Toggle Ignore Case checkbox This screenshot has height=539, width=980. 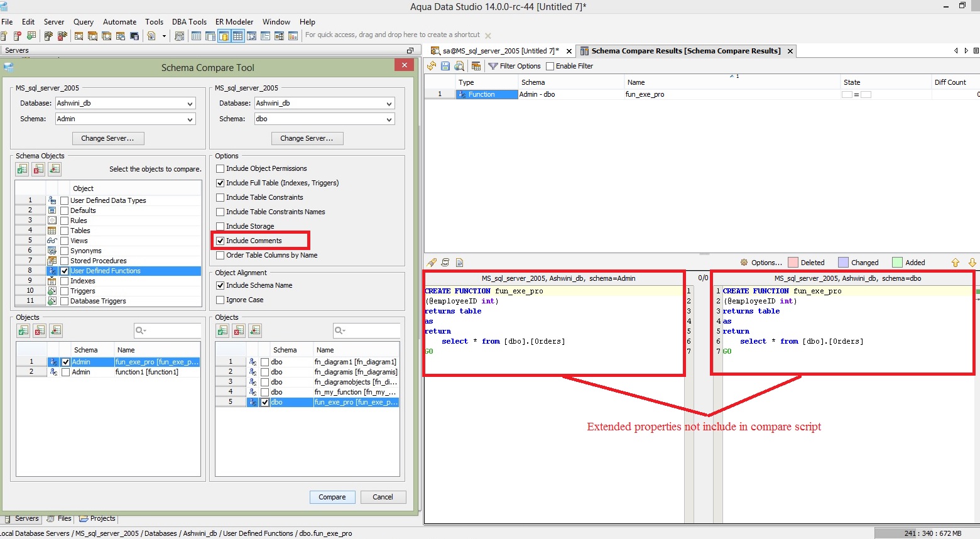(x=220, y=300)
